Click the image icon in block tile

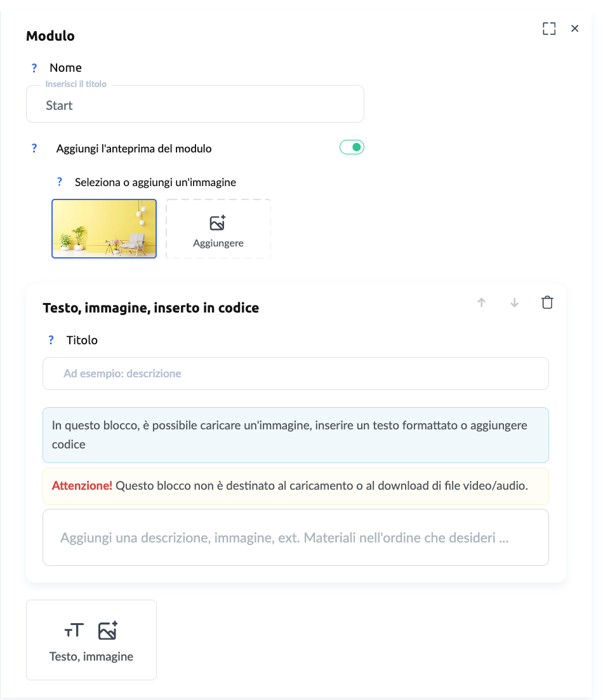pyautogui.click(x=108, y=630)
